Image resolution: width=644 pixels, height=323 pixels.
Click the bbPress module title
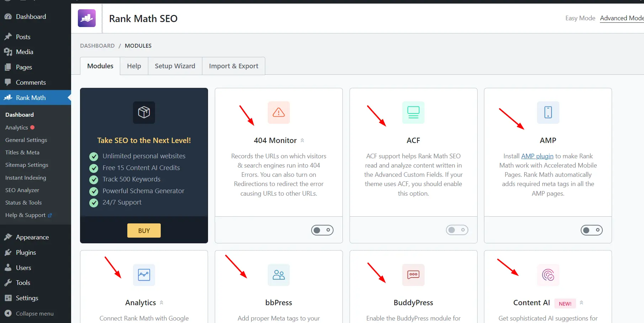[x=278, y=303]
